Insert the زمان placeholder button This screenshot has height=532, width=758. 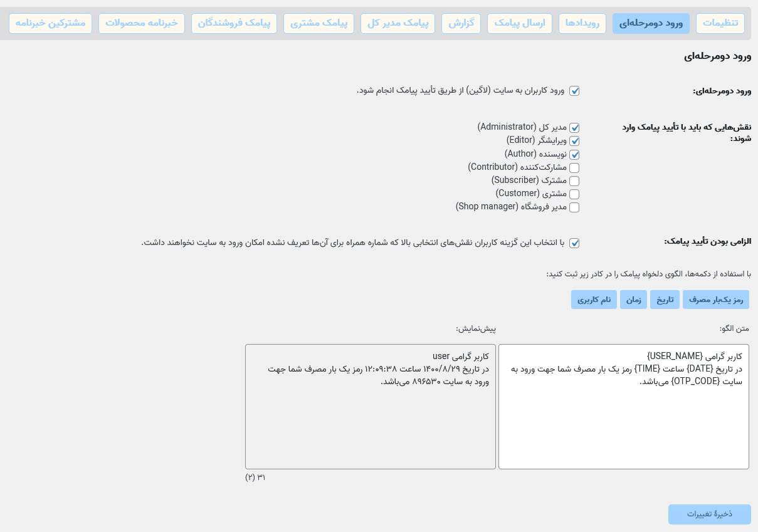point(634,300)
